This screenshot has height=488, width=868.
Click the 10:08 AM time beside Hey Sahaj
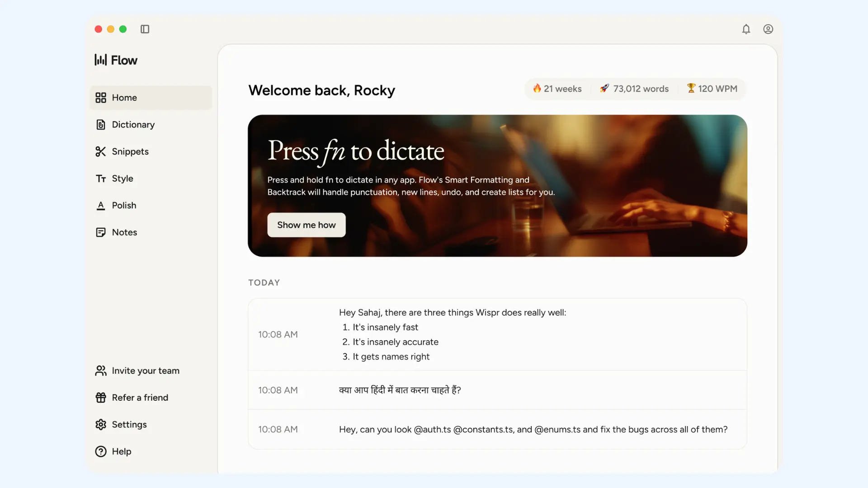coord(278,335)
